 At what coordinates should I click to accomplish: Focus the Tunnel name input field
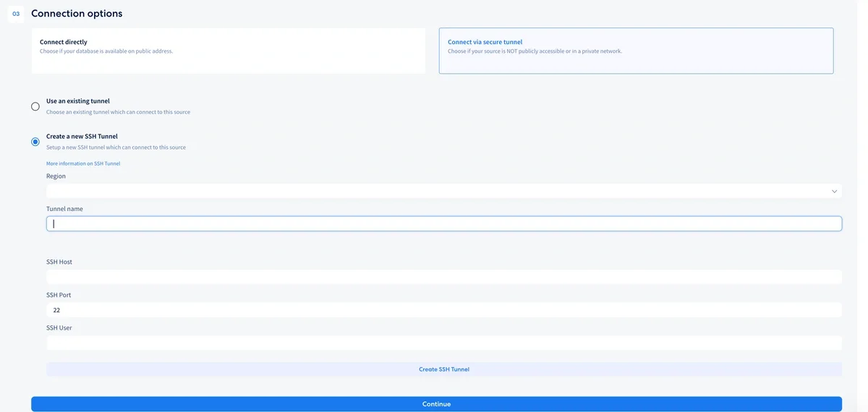443,224
